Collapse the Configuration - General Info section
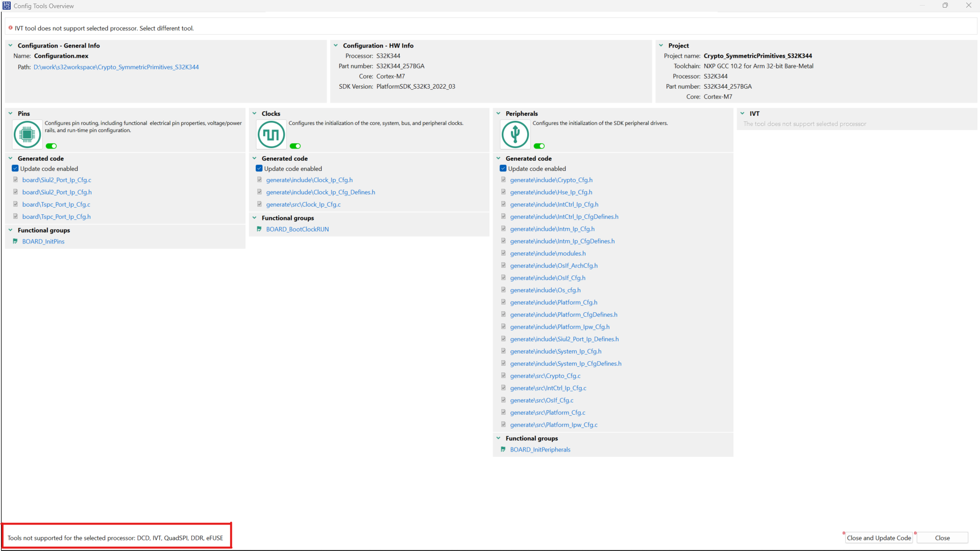The width and height of the screenshot is (980, 551). [10, 45]
